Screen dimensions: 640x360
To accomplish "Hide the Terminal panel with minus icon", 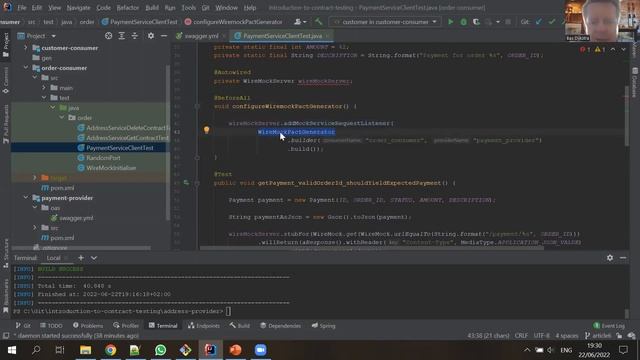I will tap(623, 258).
